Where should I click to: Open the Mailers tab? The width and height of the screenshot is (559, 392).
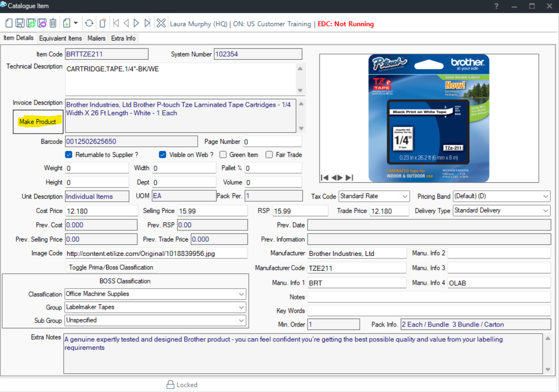point(96,38)
